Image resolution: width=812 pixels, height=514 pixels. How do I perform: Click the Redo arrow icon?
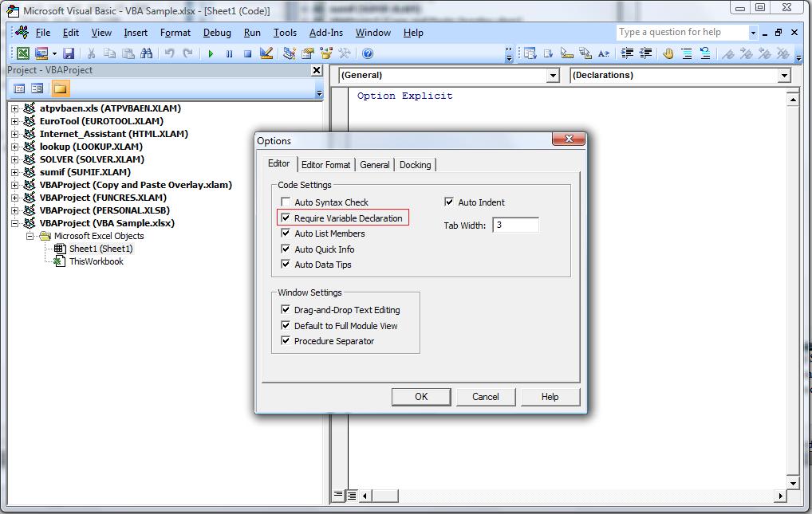(x=187, y=53)
